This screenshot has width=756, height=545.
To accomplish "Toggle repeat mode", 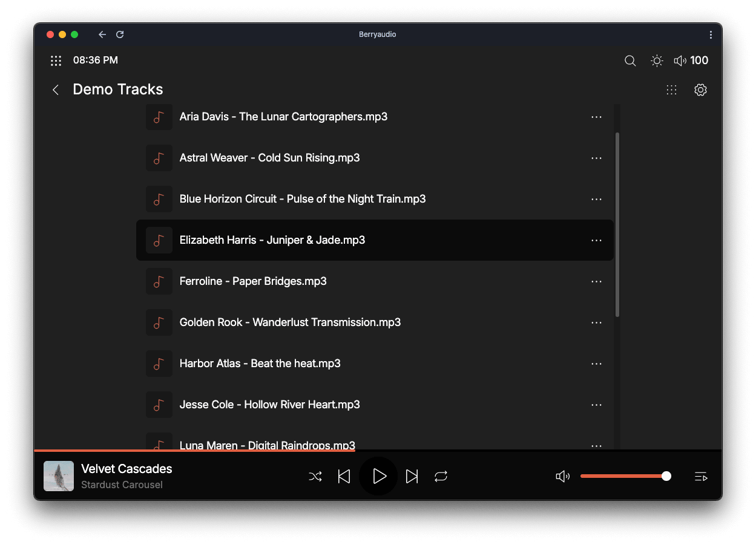I will click(x=441, y=477).
